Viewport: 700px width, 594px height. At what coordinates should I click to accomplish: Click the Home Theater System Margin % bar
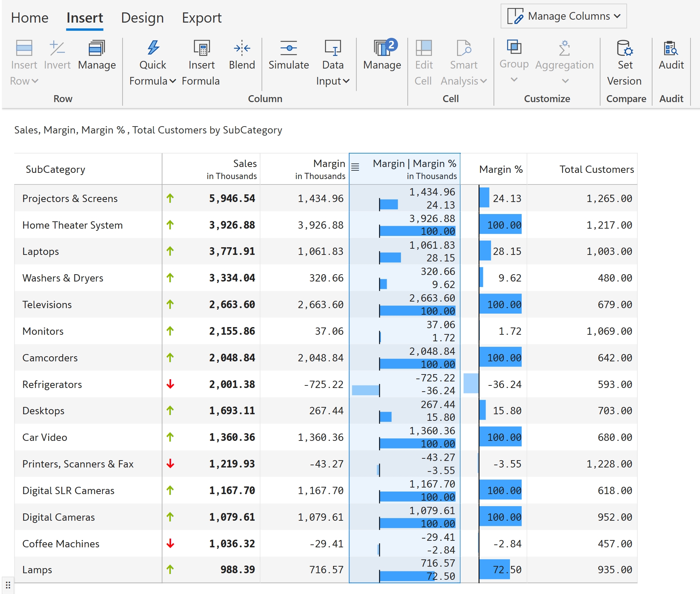pyautogui.click(x=500, y=225)
